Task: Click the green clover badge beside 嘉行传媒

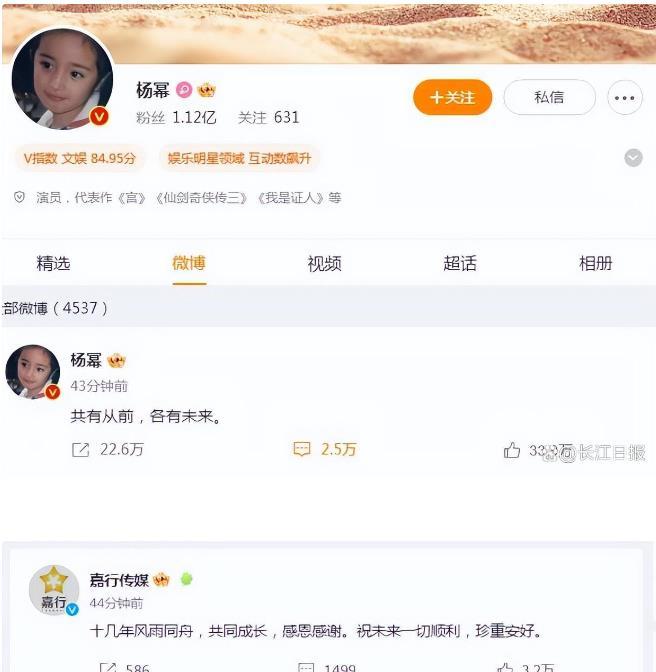Action: [x=186, y=579]
